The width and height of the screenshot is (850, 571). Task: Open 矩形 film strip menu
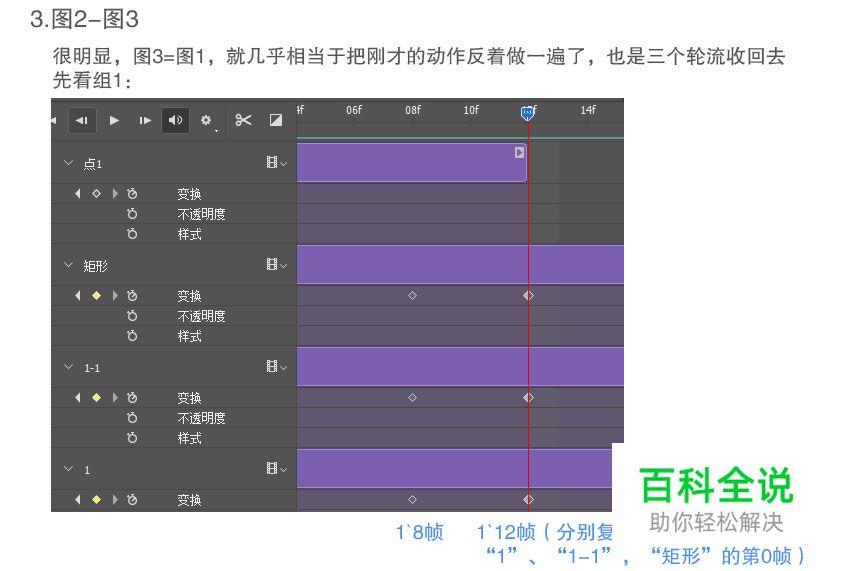point(276,265)
